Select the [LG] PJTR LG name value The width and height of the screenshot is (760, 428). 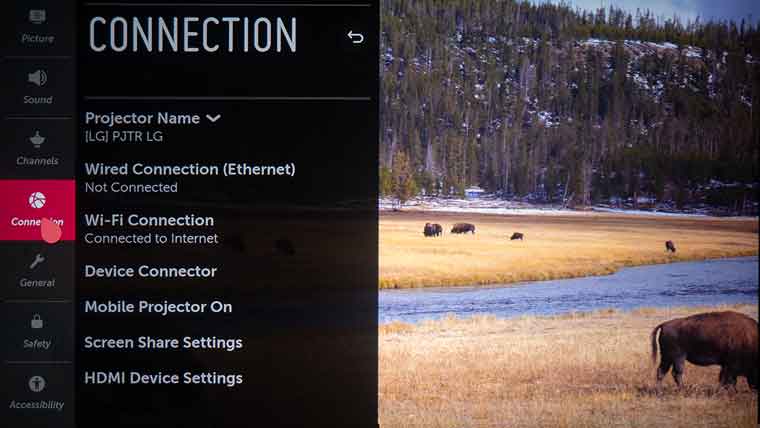[124, 137]
